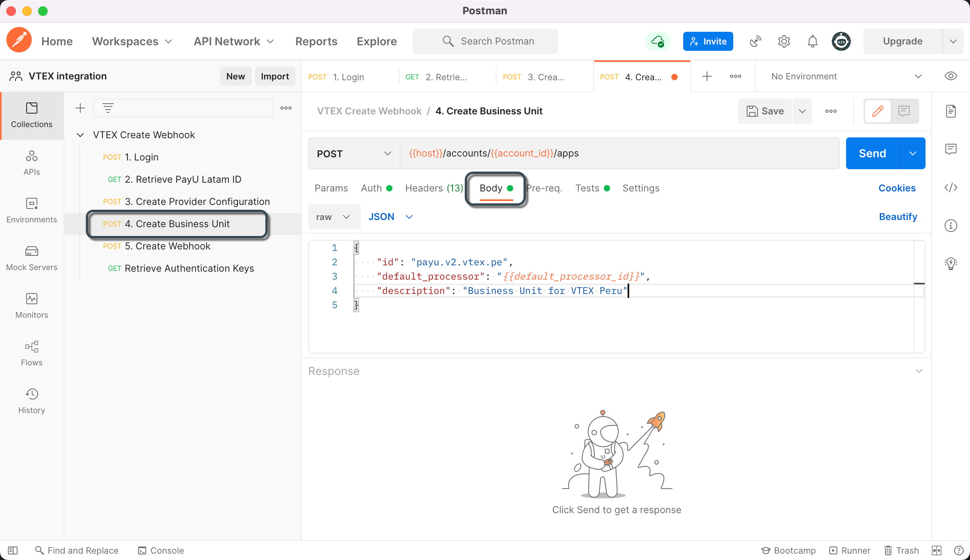Open the Mock Servers sidebar panel

[32, 259]
